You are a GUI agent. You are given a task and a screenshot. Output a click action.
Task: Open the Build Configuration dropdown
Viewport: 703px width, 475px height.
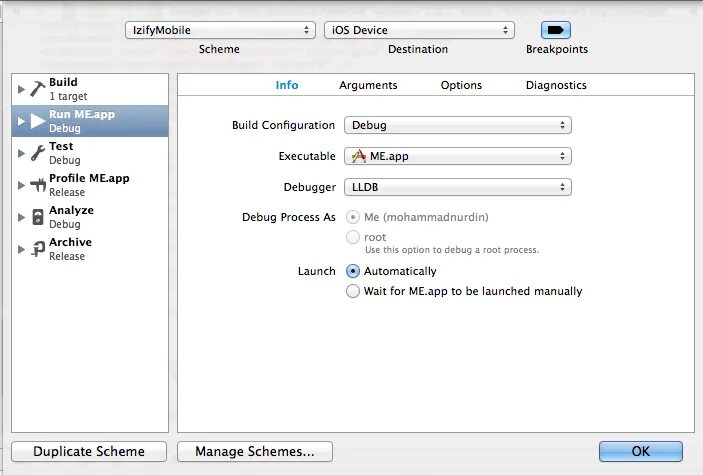click(458, 125)
